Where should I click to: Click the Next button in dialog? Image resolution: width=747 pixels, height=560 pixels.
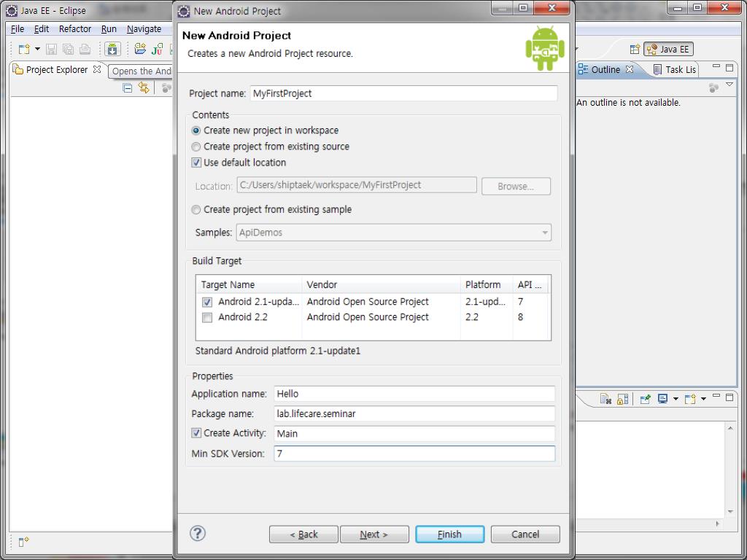[374, 534]
